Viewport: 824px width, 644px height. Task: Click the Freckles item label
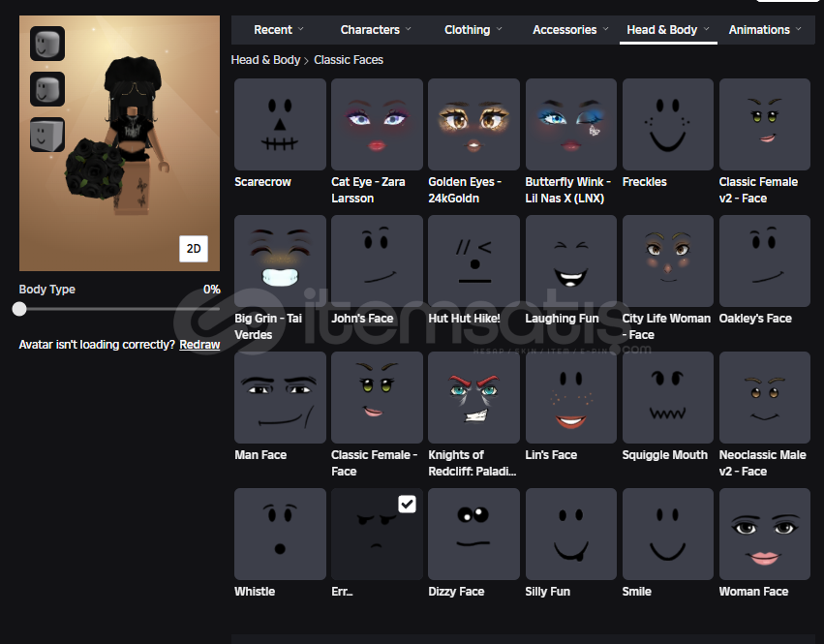644,182
